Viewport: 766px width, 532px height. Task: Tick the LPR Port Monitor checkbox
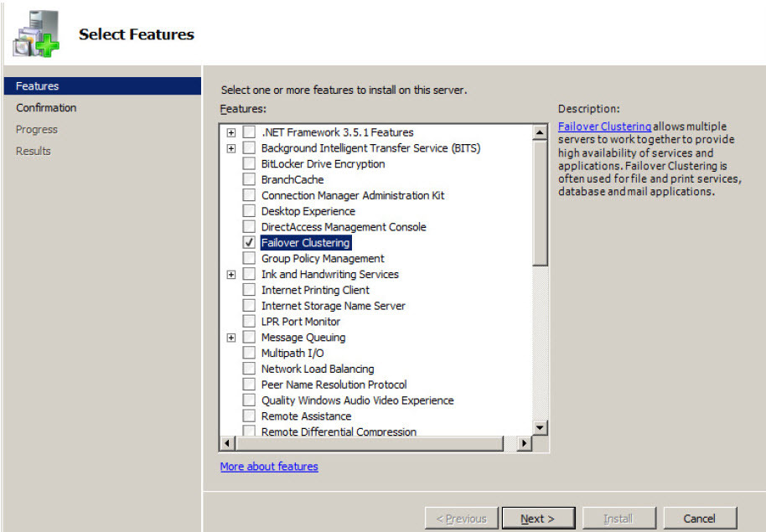249,322
